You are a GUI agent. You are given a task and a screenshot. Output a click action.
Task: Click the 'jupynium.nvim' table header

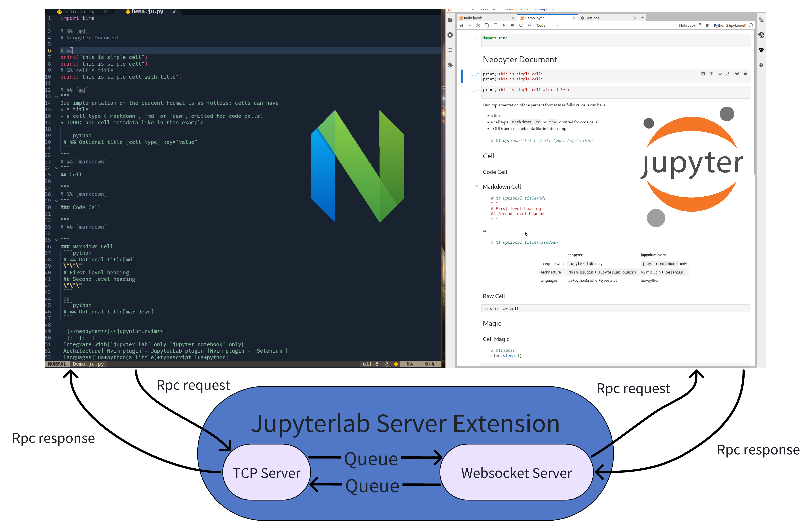[x=653, y=255]
